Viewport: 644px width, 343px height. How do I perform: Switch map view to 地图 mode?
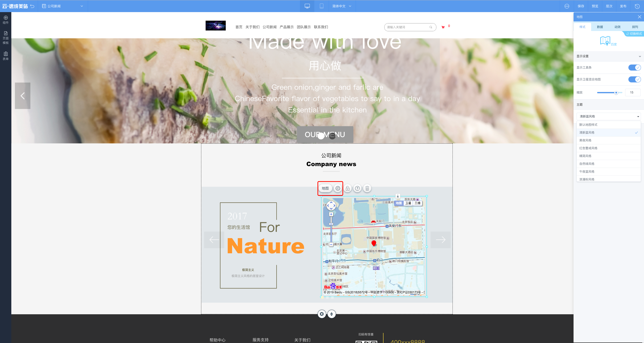[399, 203]
